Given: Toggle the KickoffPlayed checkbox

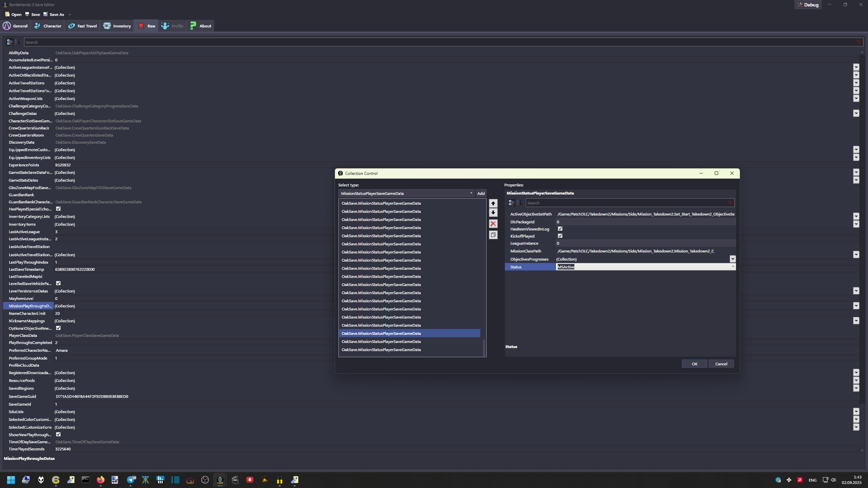Looking at the screenshot, I should tap(560, 236).
